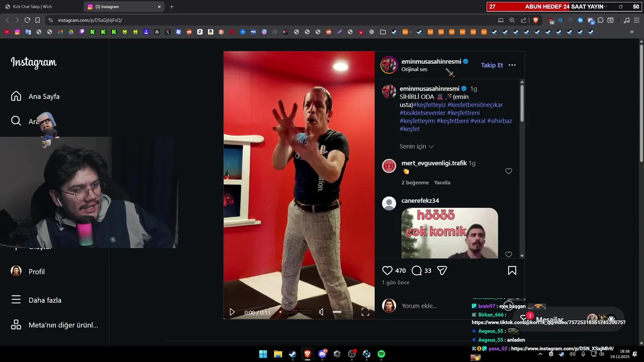Open canerefekz34 commenter profile
The height and width of the screenshot is (362, 644).
420,201
